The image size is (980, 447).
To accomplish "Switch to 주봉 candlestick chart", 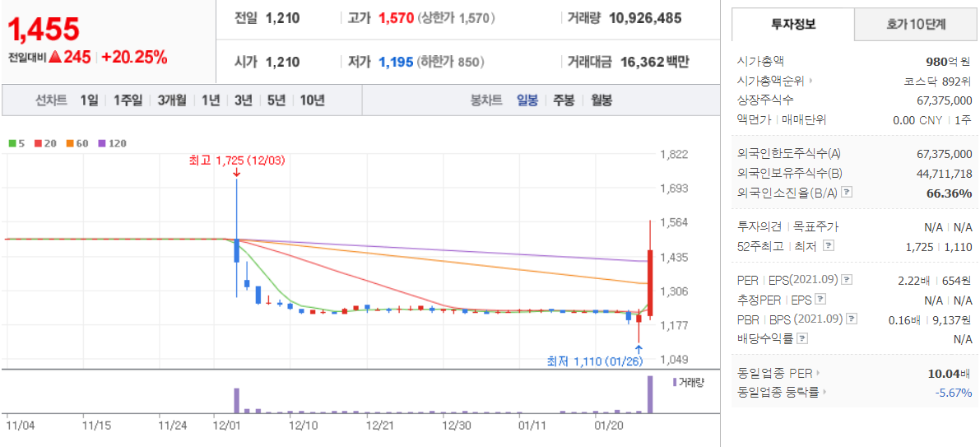I will click(564, 100).
